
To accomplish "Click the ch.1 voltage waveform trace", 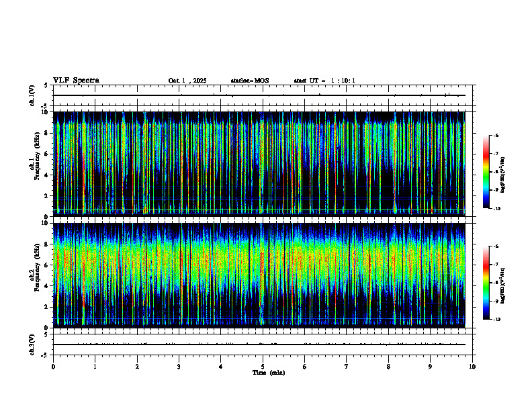I will (x=259, y=95).
